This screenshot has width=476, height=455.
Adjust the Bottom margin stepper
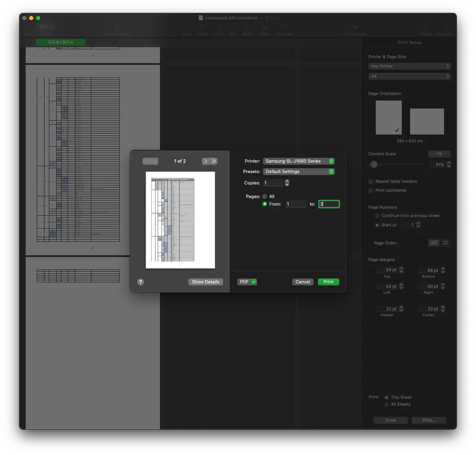(443, 270)
